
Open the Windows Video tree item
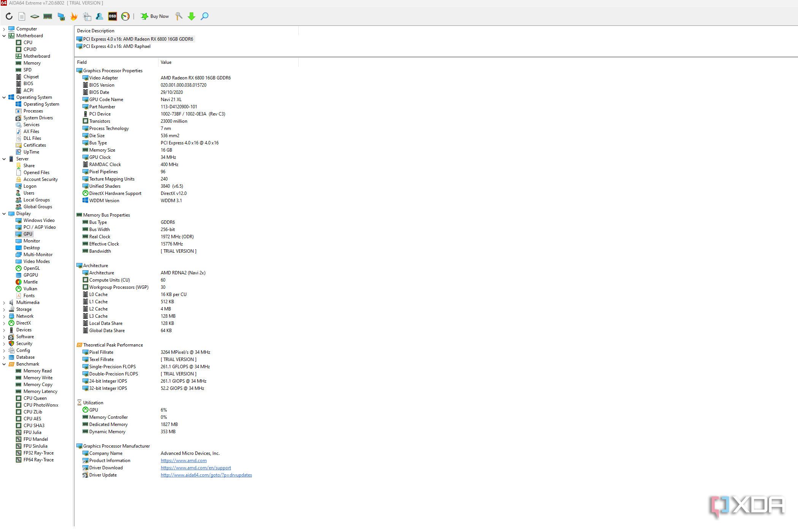[x=35, y=220]
